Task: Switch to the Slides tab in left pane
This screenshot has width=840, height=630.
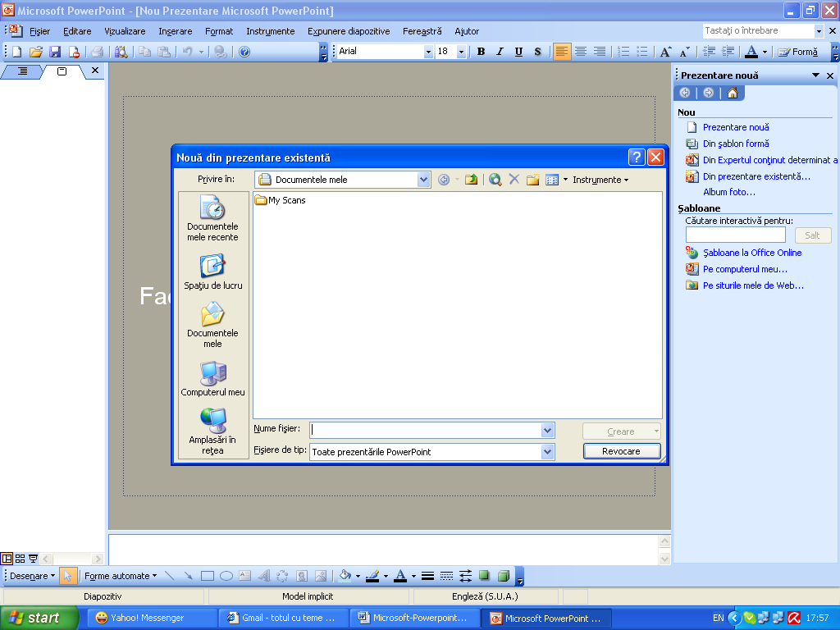Action: tap(62, 71)
